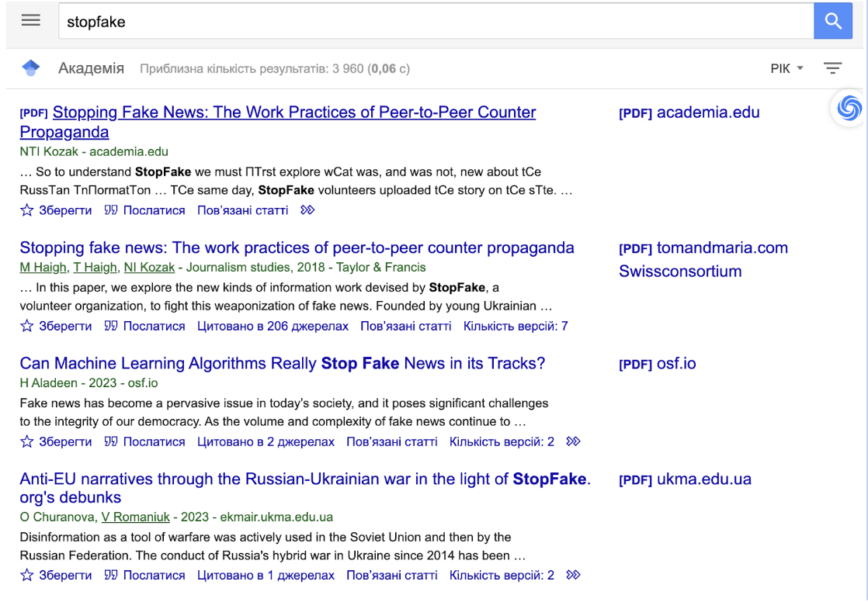
Task: Open author V Romaniuk profile
Action: [135, 517]
